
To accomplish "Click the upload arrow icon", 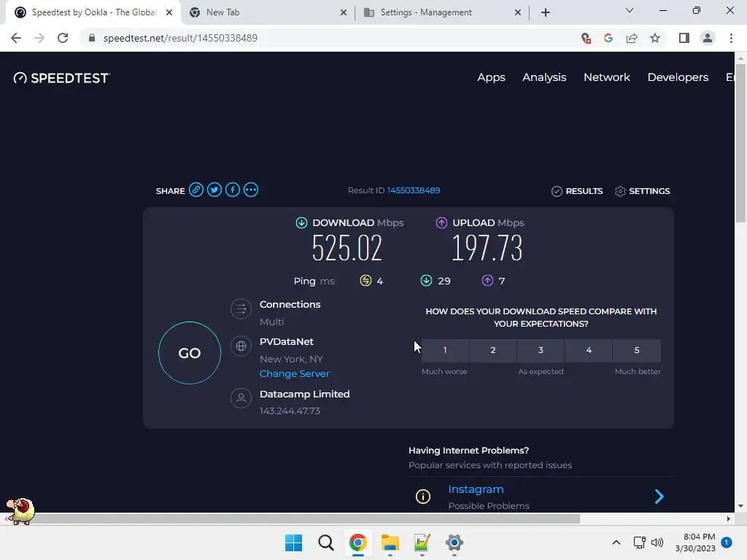I will coord(441,223).
